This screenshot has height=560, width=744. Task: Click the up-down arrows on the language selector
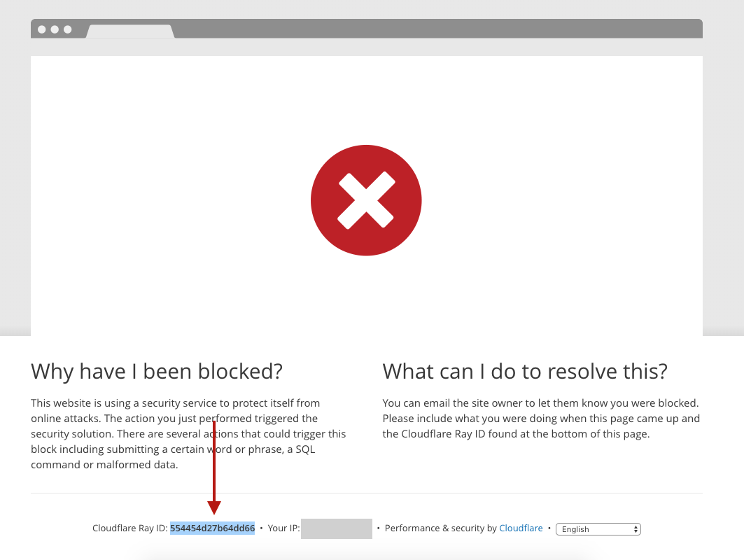coord(636,529)
